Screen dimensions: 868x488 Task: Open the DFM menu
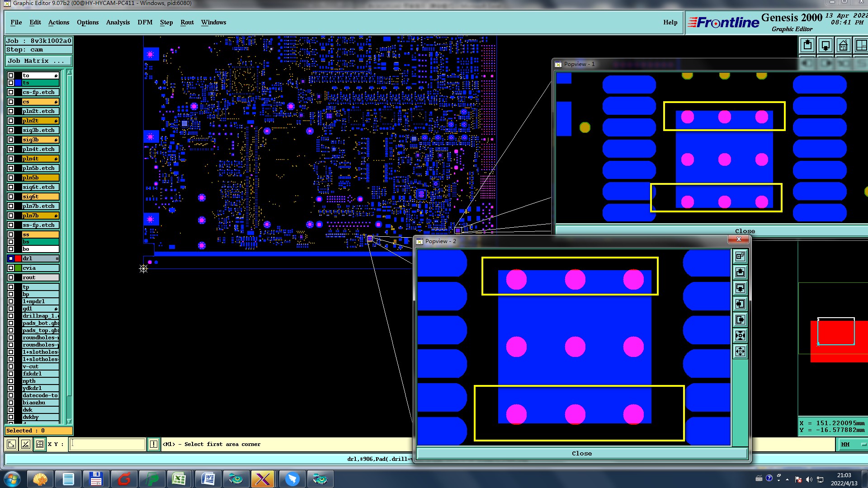[x=145, y=22]
